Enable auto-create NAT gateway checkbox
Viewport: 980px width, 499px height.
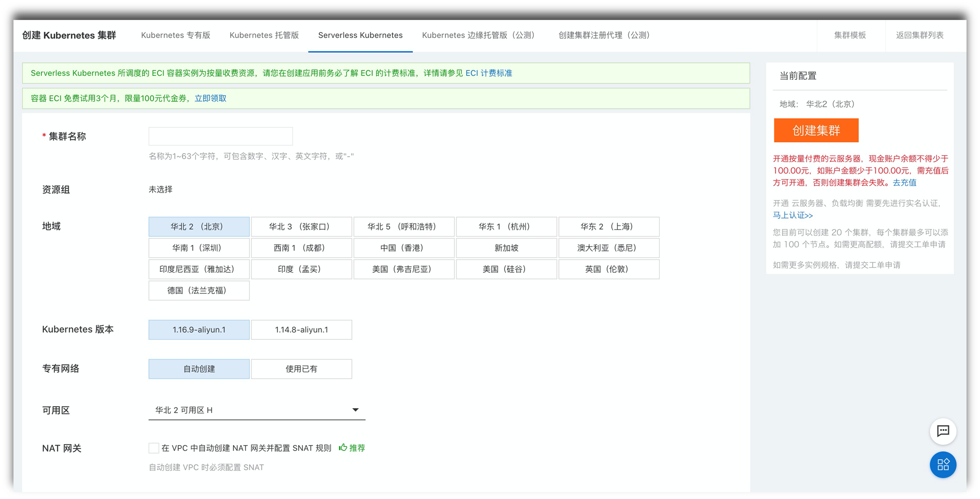pos(154,448)
